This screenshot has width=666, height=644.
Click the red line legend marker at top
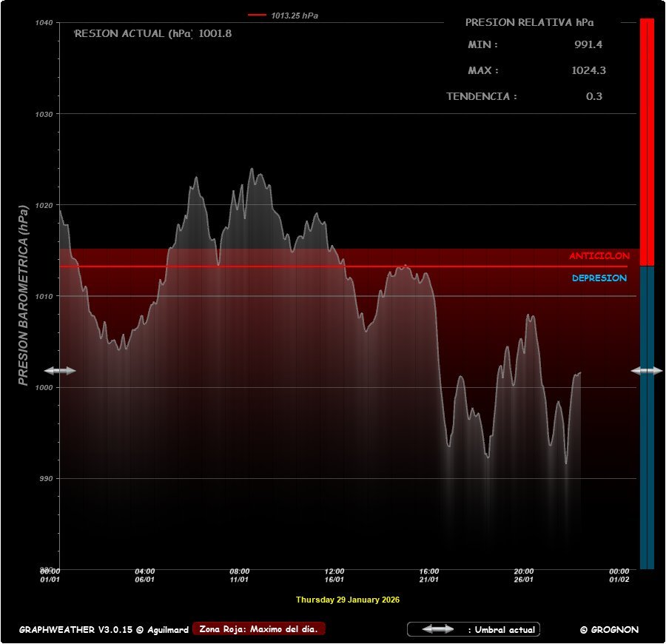(257, 15)
